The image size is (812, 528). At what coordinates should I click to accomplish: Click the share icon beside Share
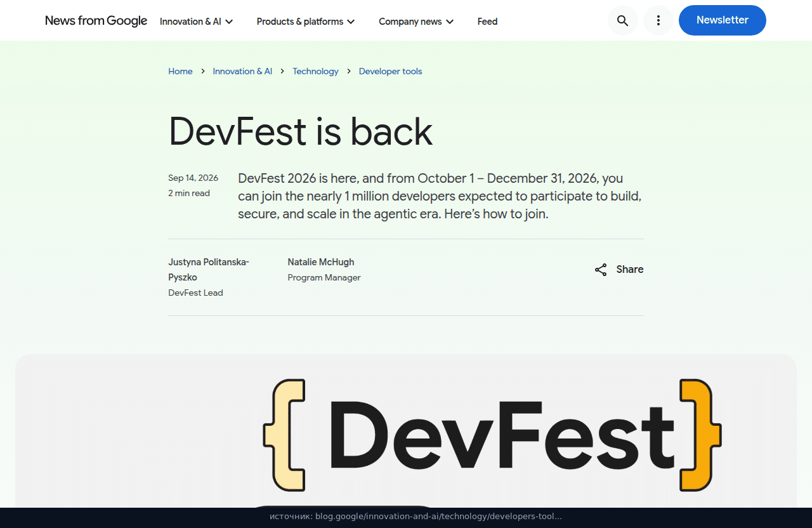click(x=601, y=270)
